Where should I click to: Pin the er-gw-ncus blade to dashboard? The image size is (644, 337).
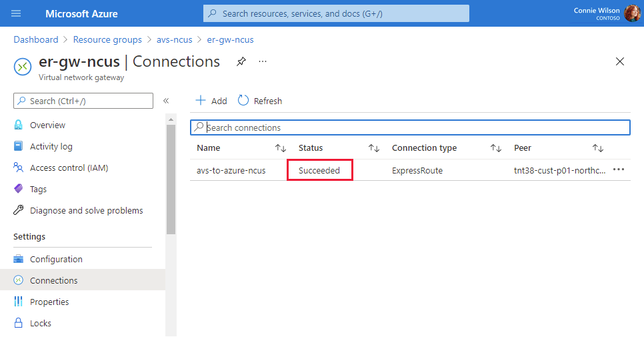tap(241, 61)
